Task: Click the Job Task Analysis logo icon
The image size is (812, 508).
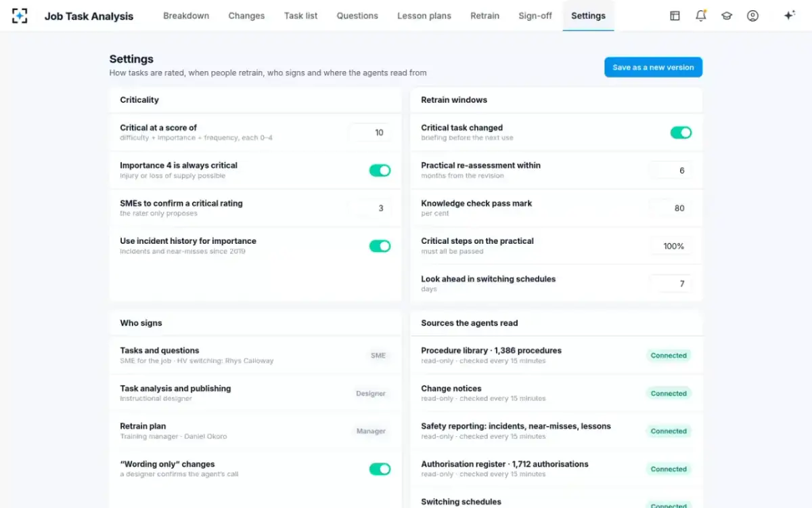Action: [20, 16]
